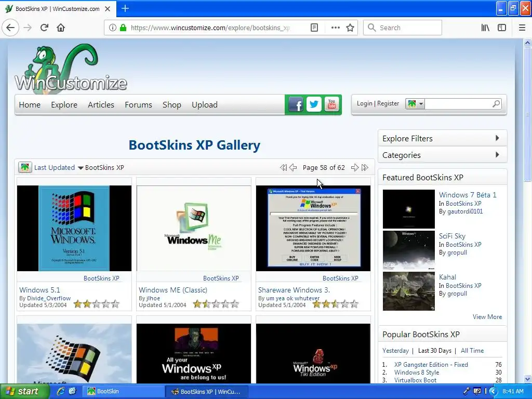532x399 pixels.
Task: Jump to first gallery page icon
Action: [283, 168]
